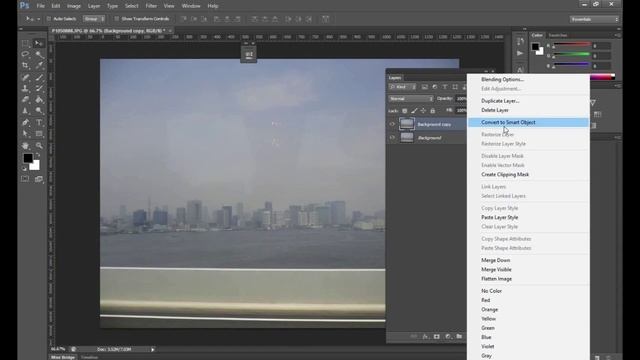Open the tool preset picker arrow
640x360 pixels.
tap(38, 19)
